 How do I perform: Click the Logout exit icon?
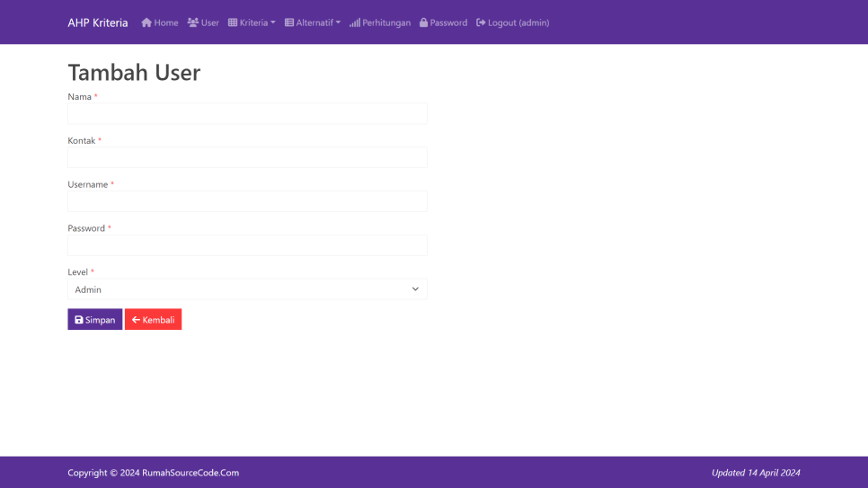click(481, 22)
